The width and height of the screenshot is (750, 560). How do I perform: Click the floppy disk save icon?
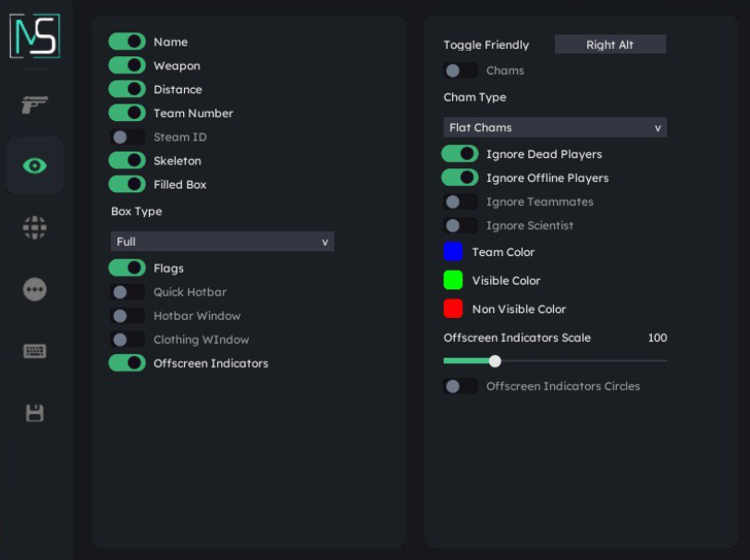click(35, 413)
